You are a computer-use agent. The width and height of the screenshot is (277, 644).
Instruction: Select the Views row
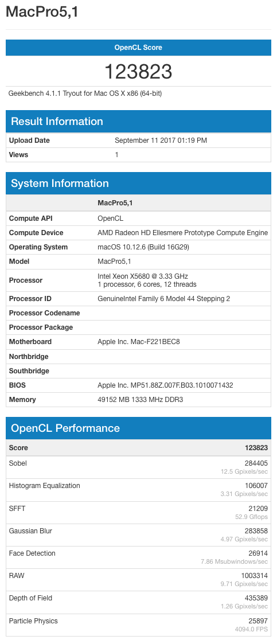(x=139, y=155)
